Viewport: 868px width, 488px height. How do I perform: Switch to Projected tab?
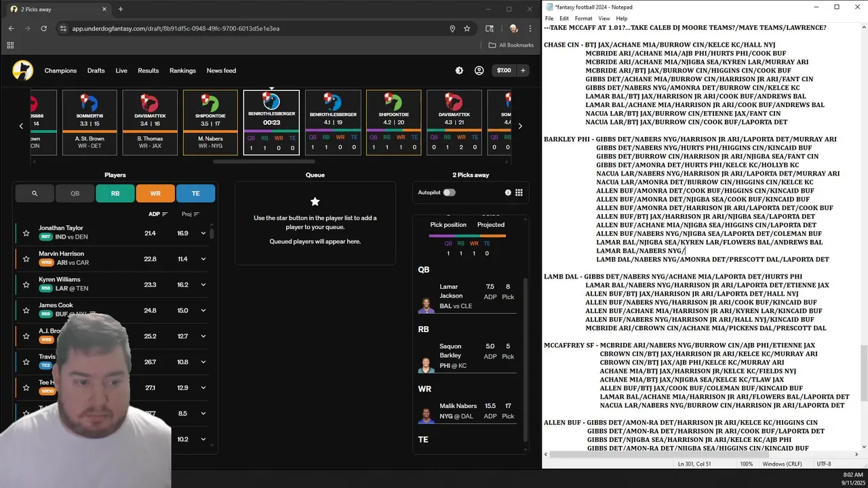tap(491, 224)
